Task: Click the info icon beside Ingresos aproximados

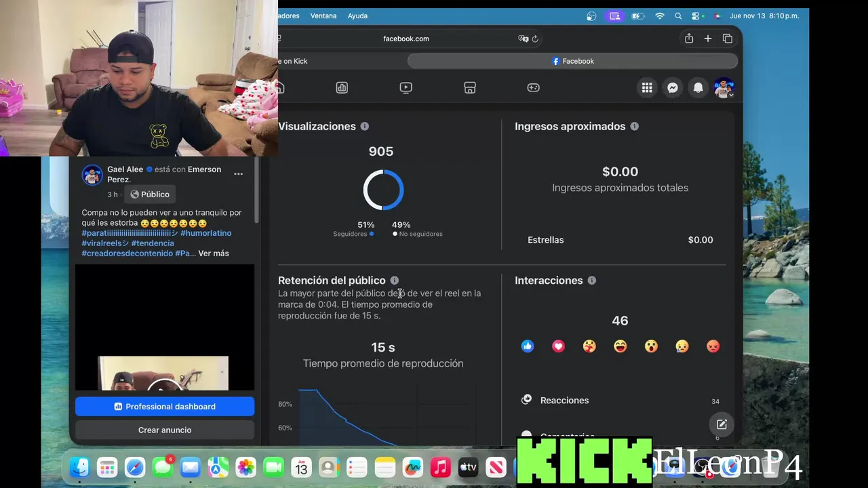Action: (635, 126)
